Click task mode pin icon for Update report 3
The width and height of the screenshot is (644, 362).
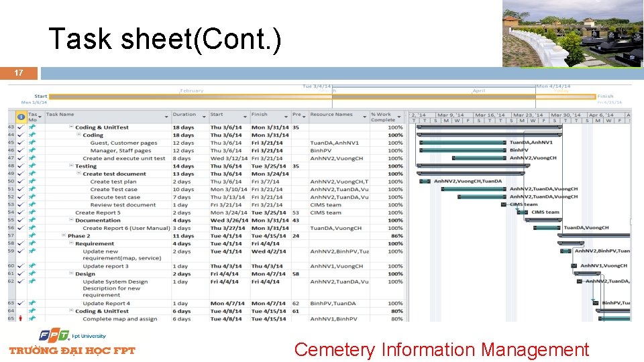[32, 265]
